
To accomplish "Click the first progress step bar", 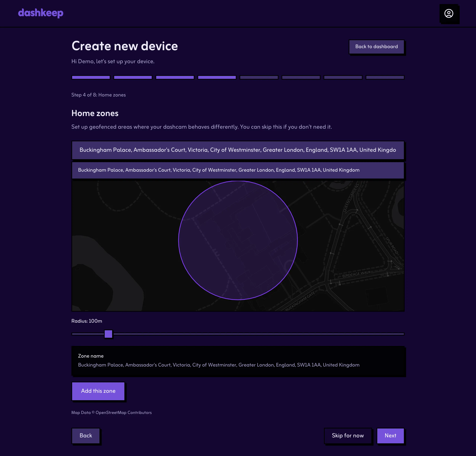I will 91,78.
